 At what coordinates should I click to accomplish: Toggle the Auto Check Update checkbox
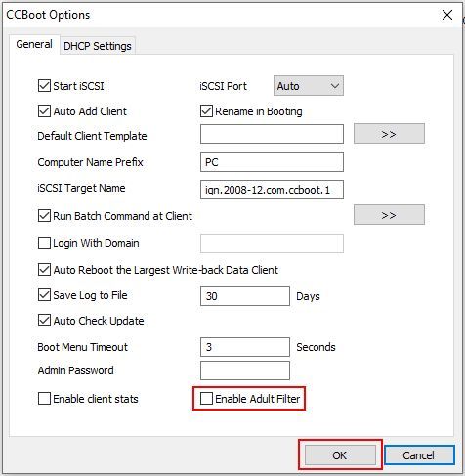(44, 321)
